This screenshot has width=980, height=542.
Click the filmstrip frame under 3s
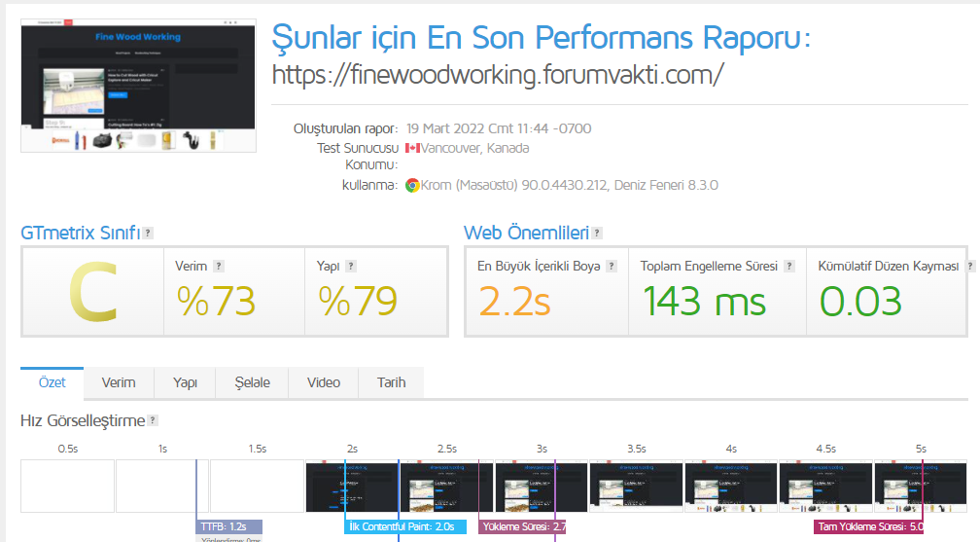(x=542, y=487)
